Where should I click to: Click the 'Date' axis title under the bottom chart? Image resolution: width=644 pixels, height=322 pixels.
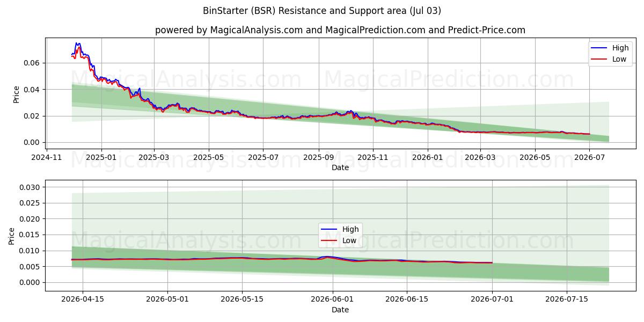[x=340, y=310]
